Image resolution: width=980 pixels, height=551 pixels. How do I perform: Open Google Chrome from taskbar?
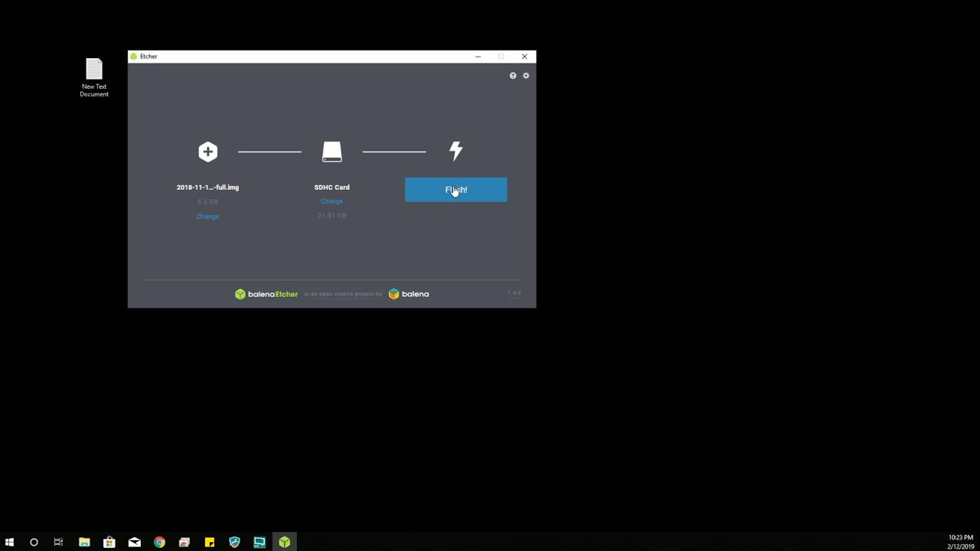tap(159, 542)
